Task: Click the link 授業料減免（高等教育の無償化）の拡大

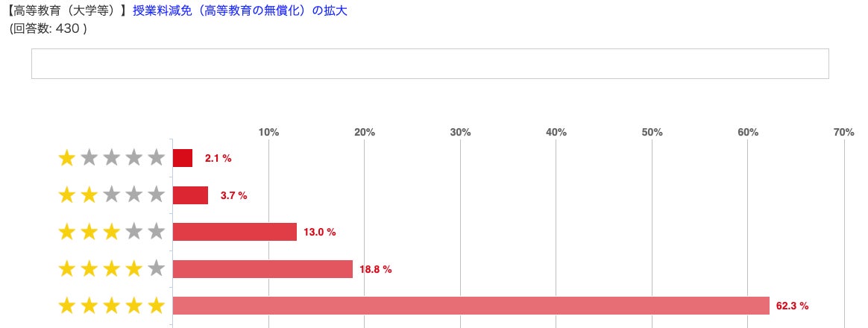Action: tap(239, 11)
